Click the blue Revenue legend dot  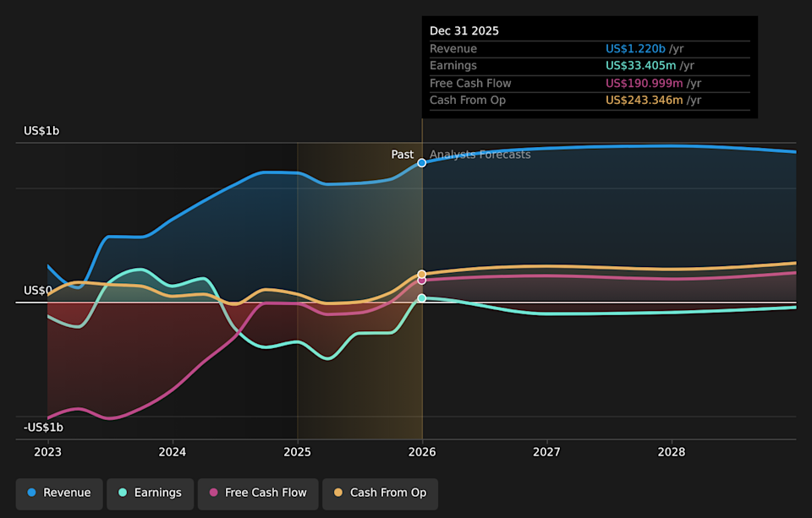(34, 493)
